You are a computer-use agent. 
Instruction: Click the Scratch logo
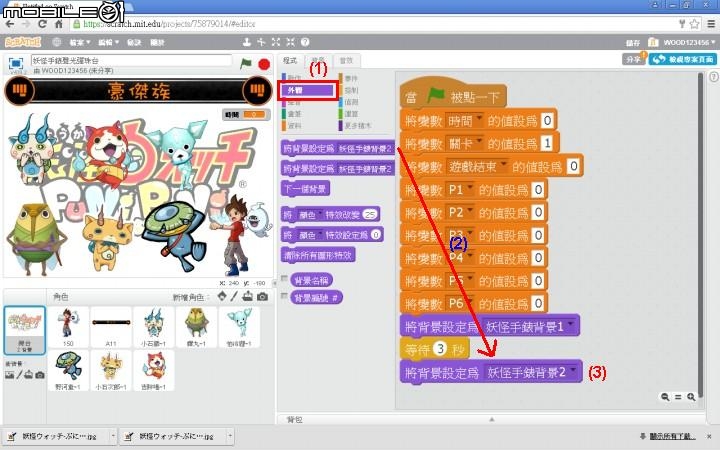pyautogui.click(x=23, y=42)
